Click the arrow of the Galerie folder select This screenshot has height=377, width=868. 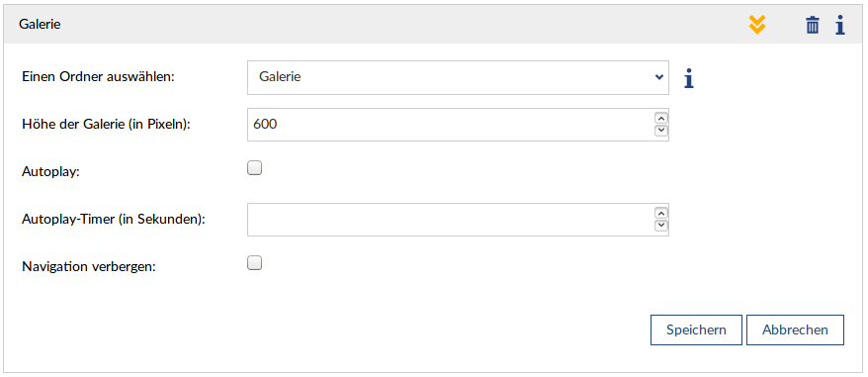pyautogui.click(x=658, y=77)
